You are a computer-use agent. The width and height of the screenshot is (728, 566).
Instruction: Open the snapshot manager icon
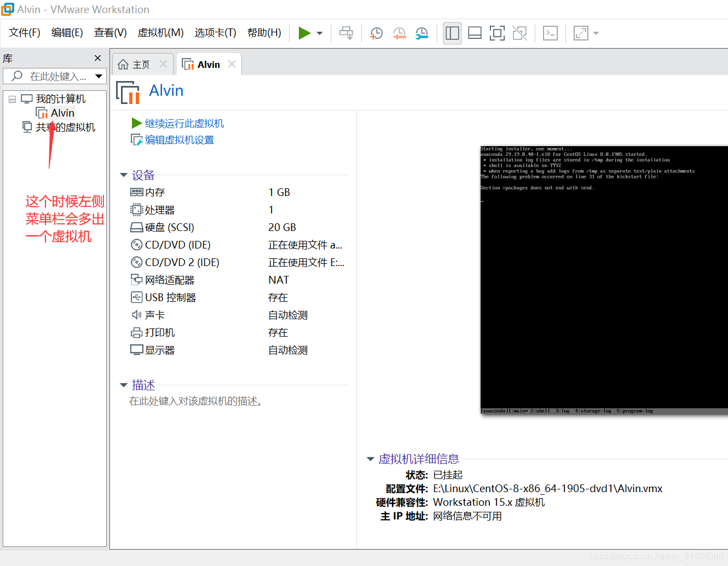(421, 33)
